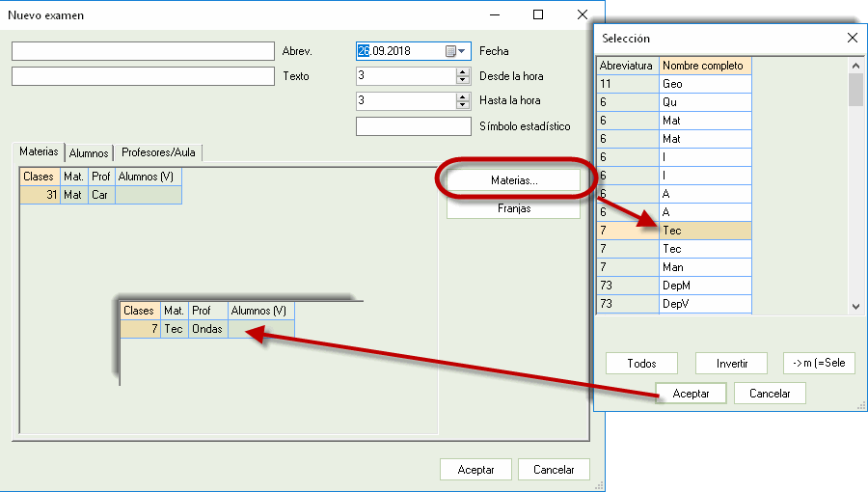Click the Abreviatura column header
This screenshot has height=492, width=868.
(x=627, y=66)
